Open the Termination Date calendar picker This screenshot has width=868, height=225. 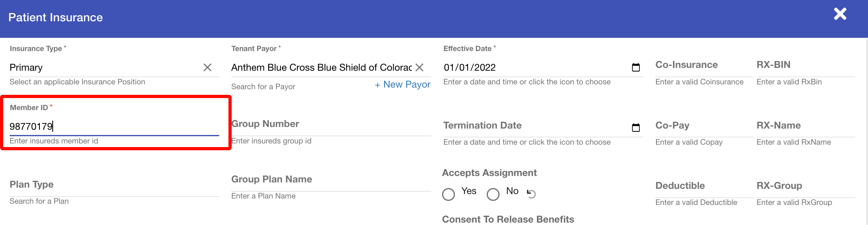click(636, 128)
